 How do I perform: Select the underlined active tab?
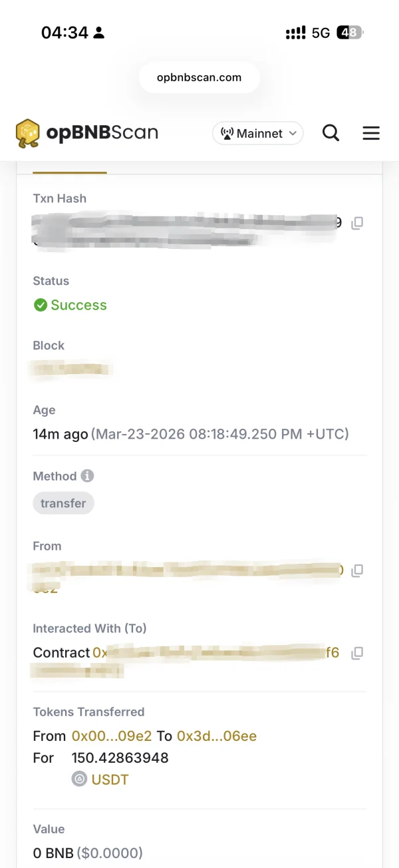pos(70,168)
